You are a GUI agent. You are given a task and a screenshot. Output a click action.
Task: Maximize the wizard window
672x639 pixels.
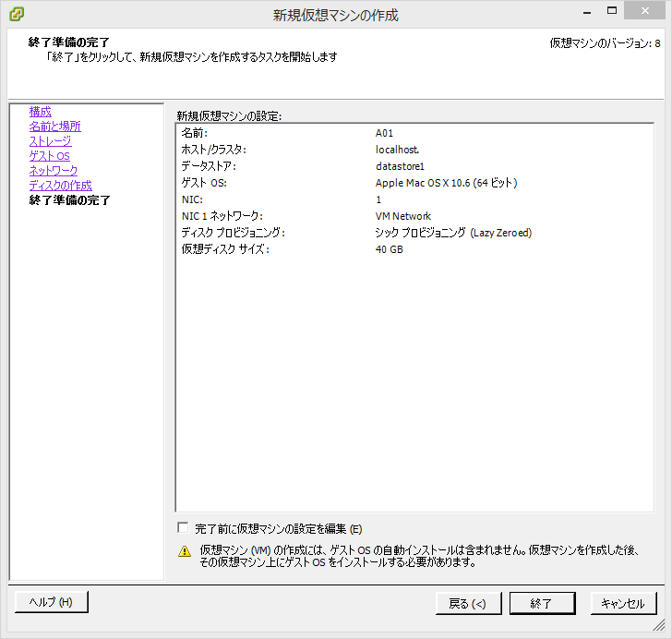click(x=612, y=11)
